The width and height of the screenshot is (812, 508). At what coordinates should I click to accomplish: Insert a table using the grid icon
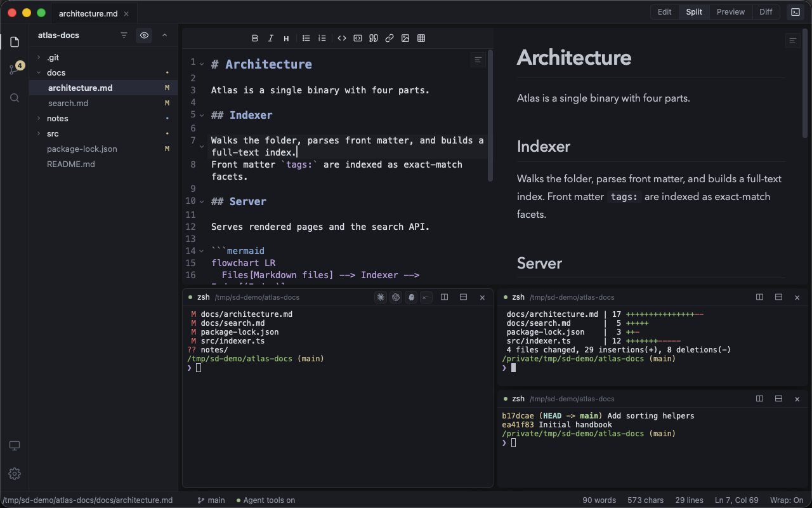pos(421,38)
